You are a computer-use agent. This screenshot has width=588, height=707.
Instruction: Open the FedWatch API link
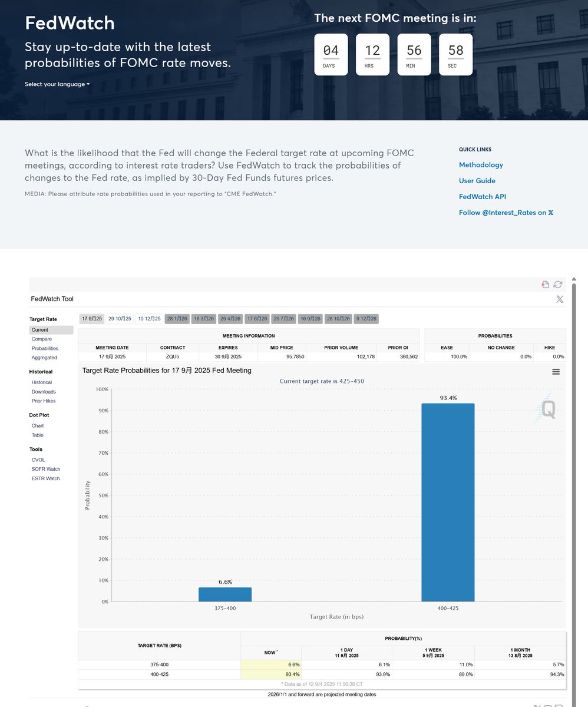tap(483, 197)
